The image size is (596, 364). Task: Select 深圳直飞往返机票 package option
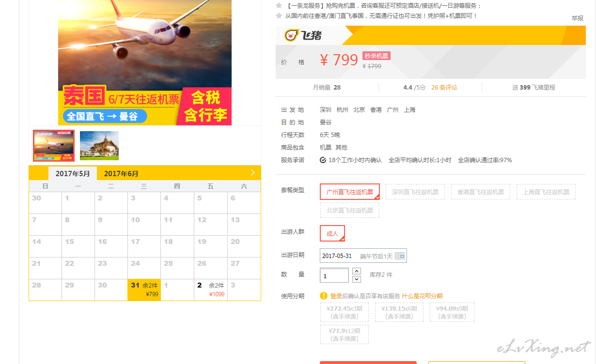[x=415, y=192]
